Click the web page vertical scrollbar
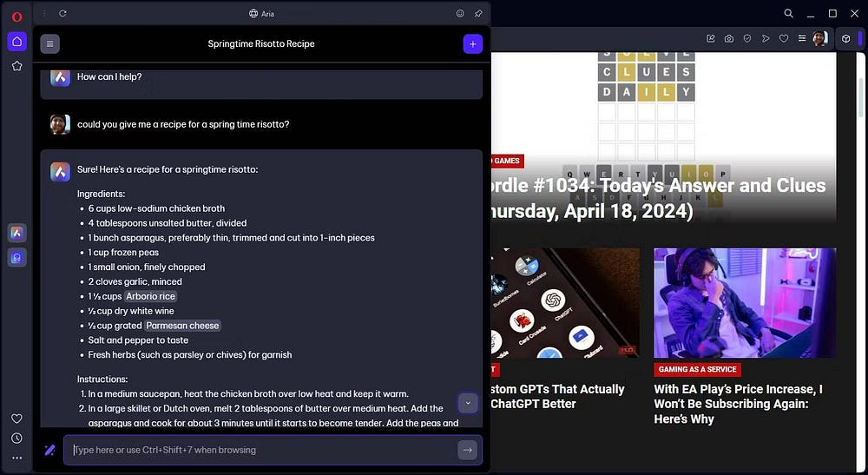 [859, 97]
